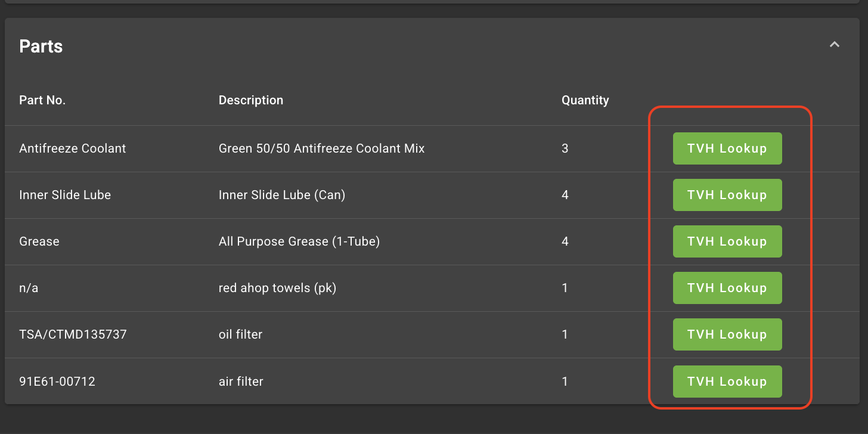This screenshot has height=434, width=868.
Task: Click TVH Lookup for Antifreeze Coolant
Action: [727, 148]
